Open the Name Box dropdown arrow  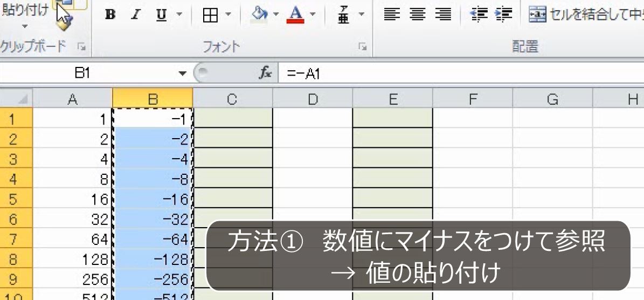click(182, 73)
